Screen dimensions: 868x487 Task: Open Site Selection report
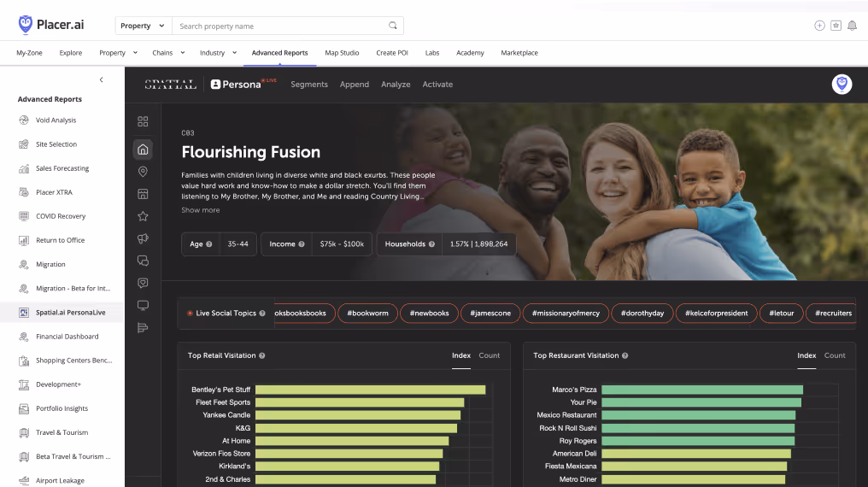56,144
